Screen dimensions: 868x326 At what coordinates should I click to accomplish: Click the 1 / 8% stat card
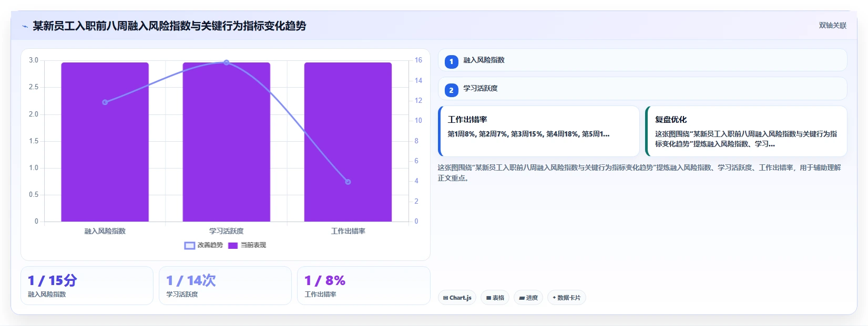click(x=364, y=286)
